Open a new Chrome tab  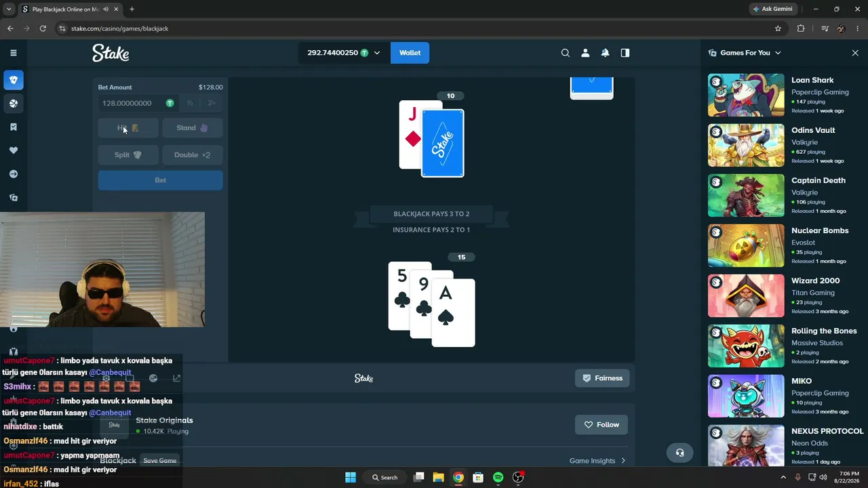[132, 9]
